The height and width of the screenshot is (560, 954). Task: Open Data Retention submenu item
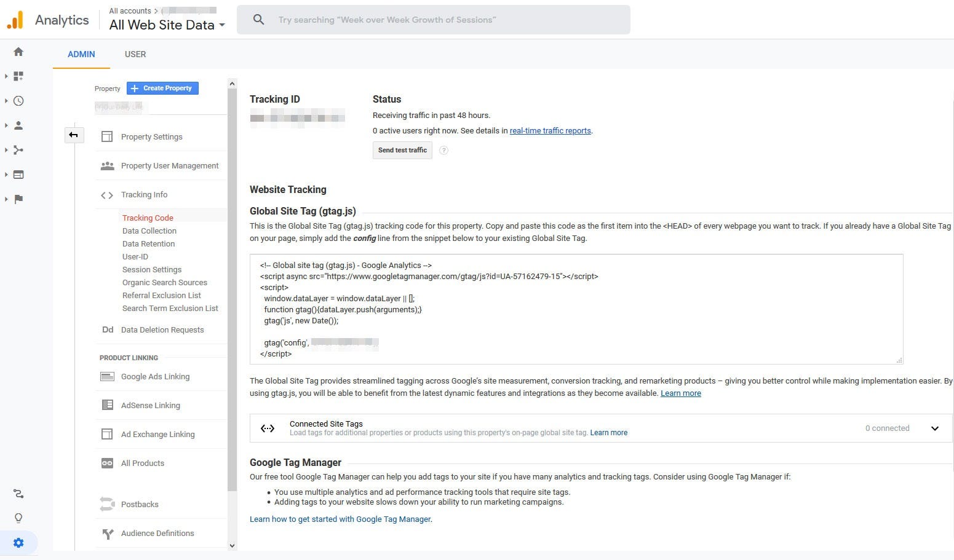[148, 243]
